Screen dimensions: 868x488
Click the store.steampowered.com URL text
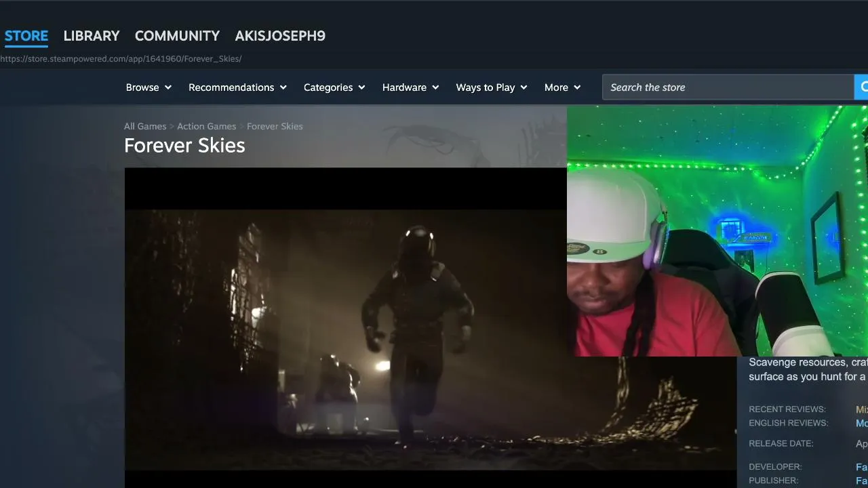click(x=121, y=59)
